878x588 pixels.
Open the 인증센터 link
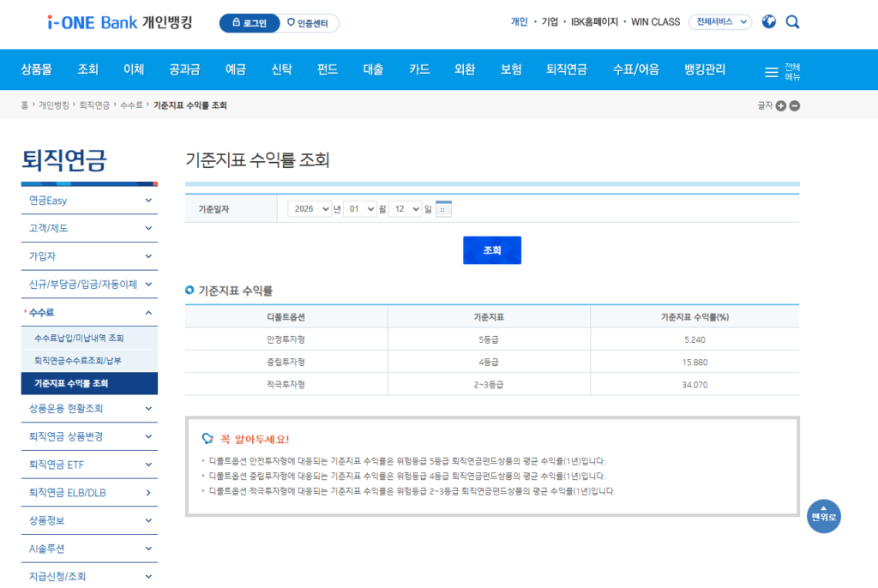click(310, 23)
